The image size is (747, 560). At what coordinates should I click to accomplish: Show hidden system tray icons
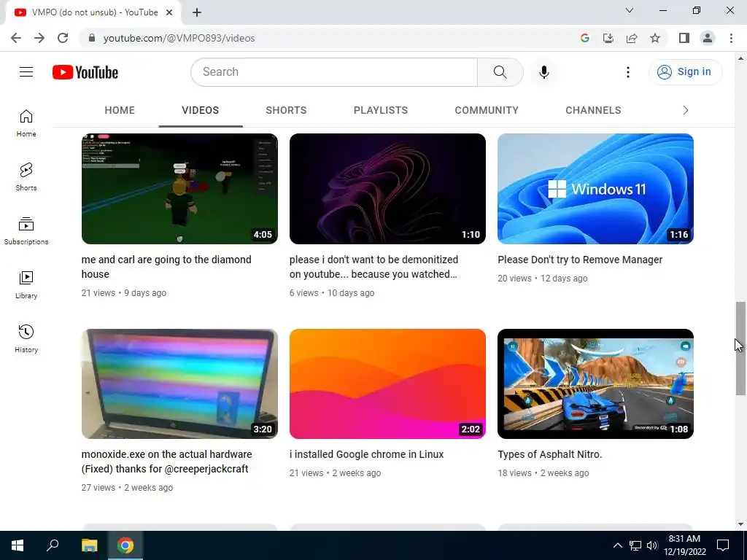pyautogui.click(x=617, y=545)
